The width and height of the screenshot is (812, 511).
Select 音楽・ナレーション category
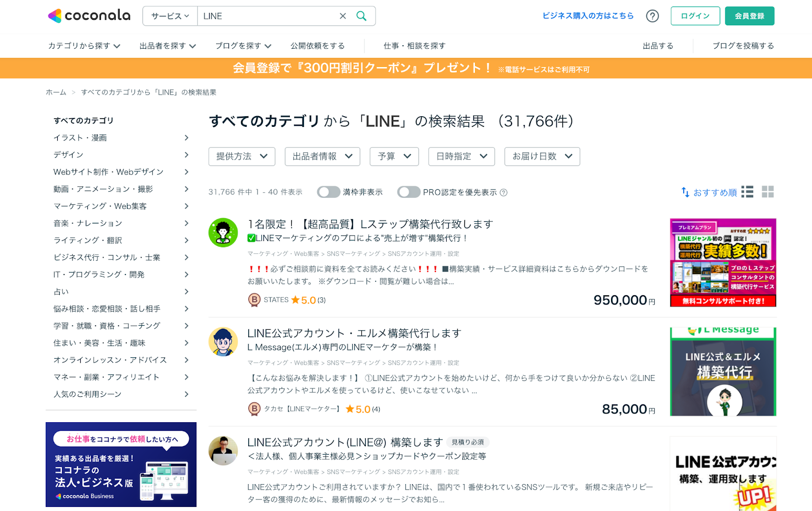(x=121, y=223)
